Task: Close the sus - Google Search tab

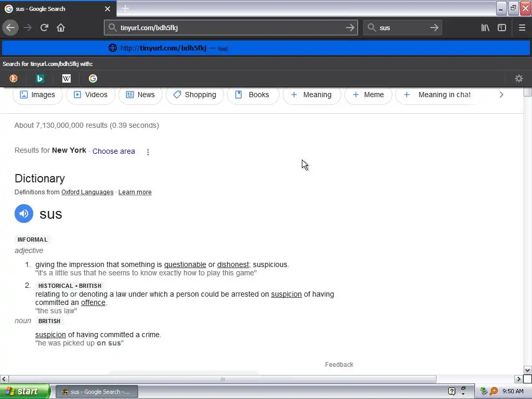Action: coord(108,9)
